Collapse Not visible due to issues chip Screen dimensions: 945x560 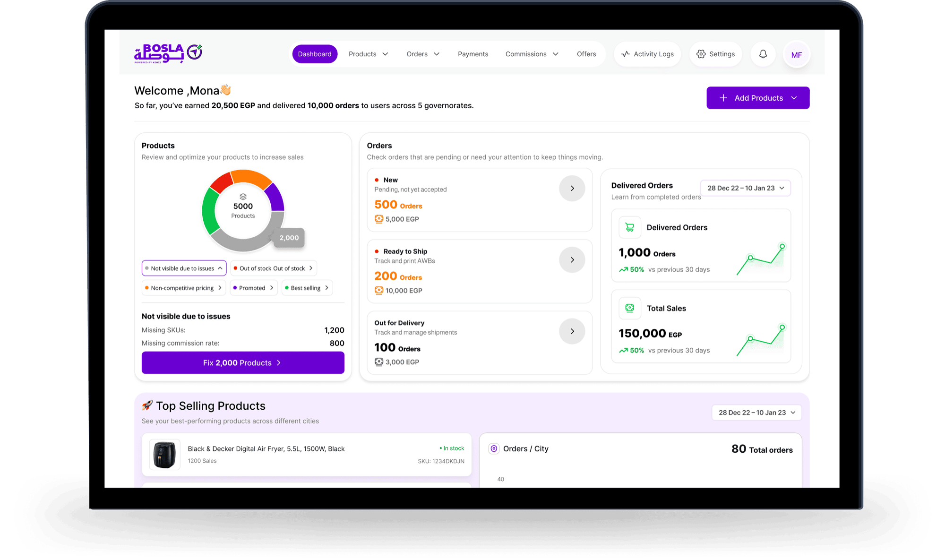click(x=184, y=268)
